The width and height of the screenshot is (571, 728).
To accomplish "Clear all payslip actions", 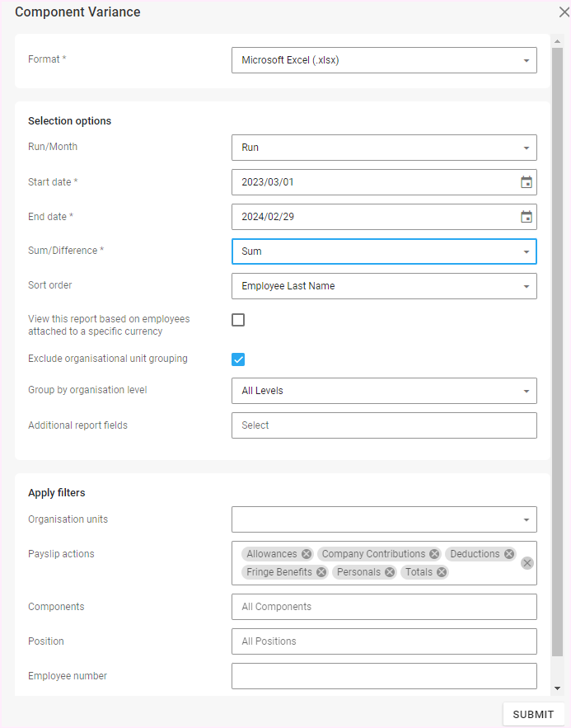I will (527, 563).
